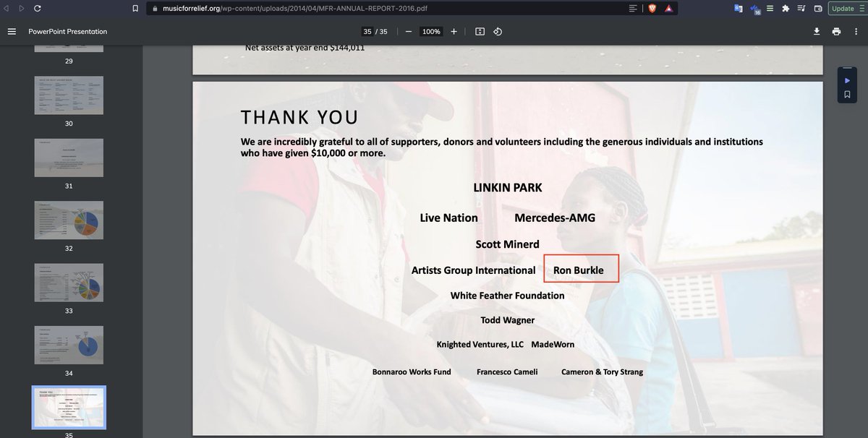868x438 pixels.
Task: Open the Extensions puzzle-piece menu
Action: 786,9
